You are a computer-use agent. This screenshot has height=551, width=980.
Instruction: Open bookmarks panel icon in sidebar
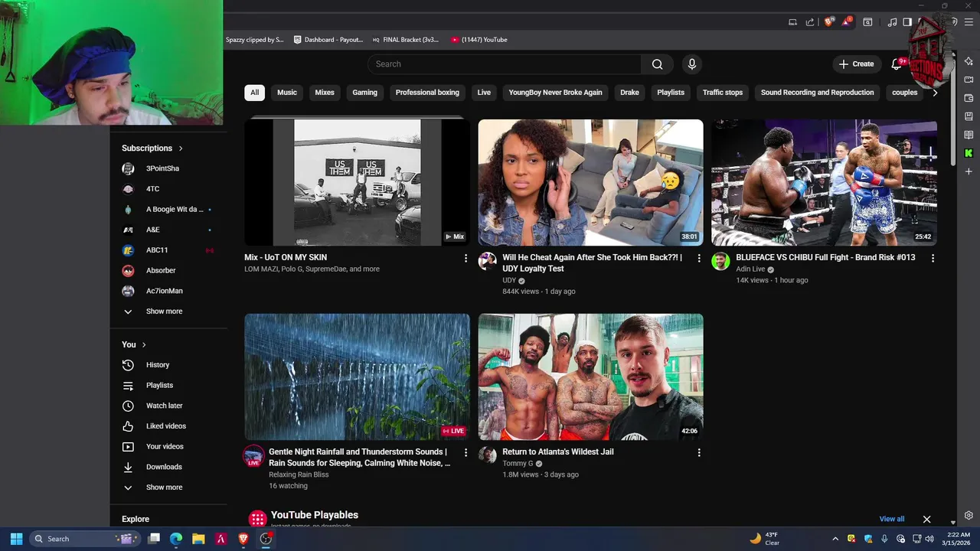[x=969, y=116]
